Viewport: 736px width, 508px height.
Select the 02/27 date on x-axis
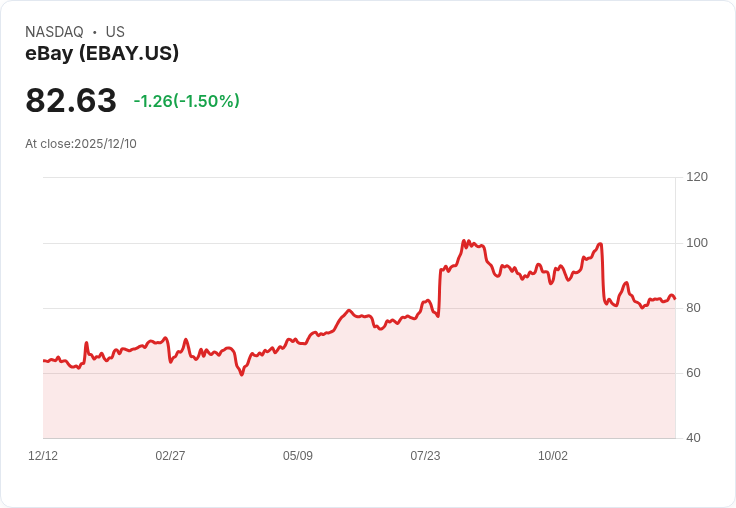[170, 456]
